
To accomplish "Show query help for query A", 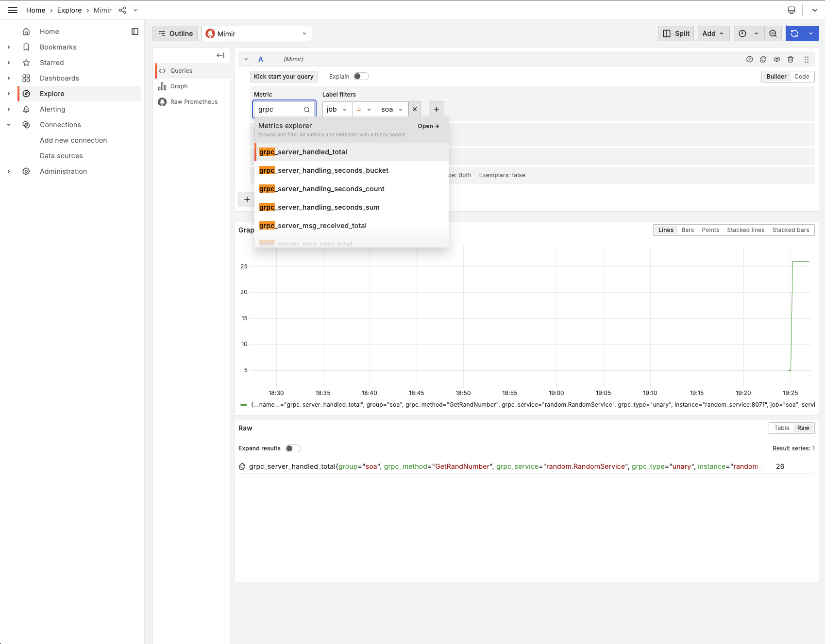I will click(x=750, y=59).
